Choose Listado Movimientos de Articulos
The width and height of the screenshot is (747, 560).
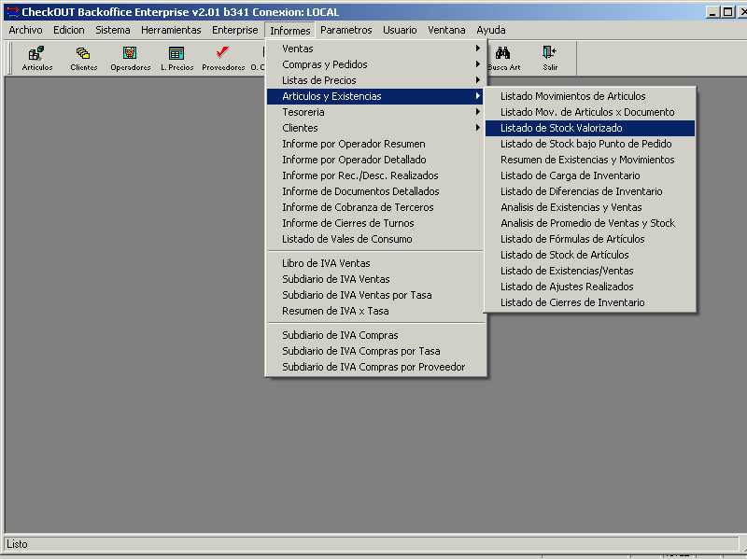(x=590, y=96)
